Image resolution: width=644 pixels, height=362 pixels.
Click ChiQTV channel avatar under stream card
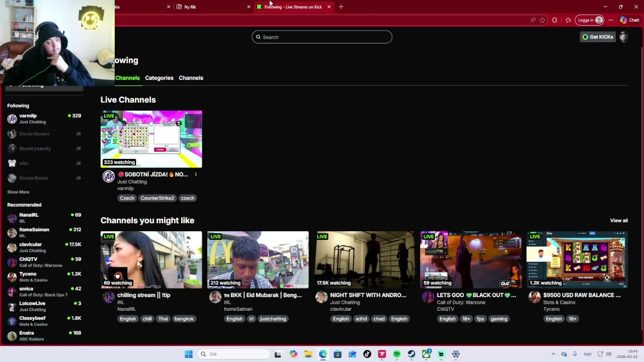[x=429, y=297]
